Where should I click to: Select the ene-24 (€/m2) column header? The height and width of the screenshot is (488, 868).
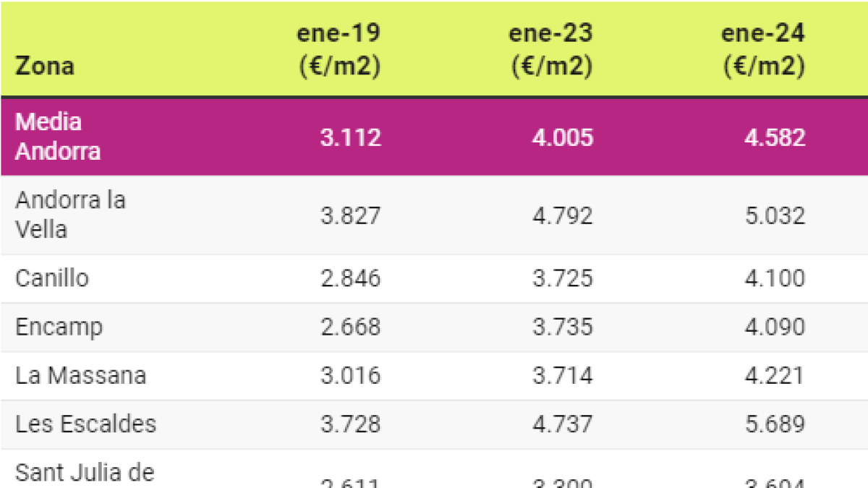coord(764,50)
